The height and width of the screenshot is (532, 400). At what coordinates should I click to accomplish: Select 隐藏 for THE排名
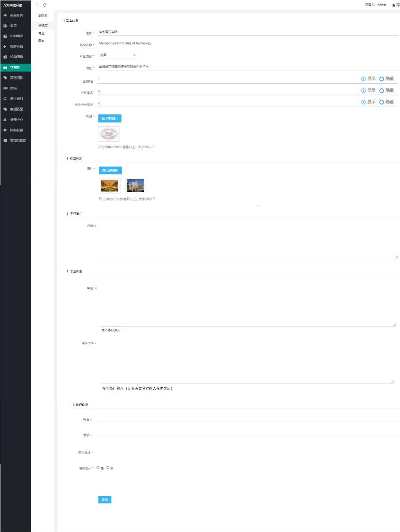click(x=382, y=91)
